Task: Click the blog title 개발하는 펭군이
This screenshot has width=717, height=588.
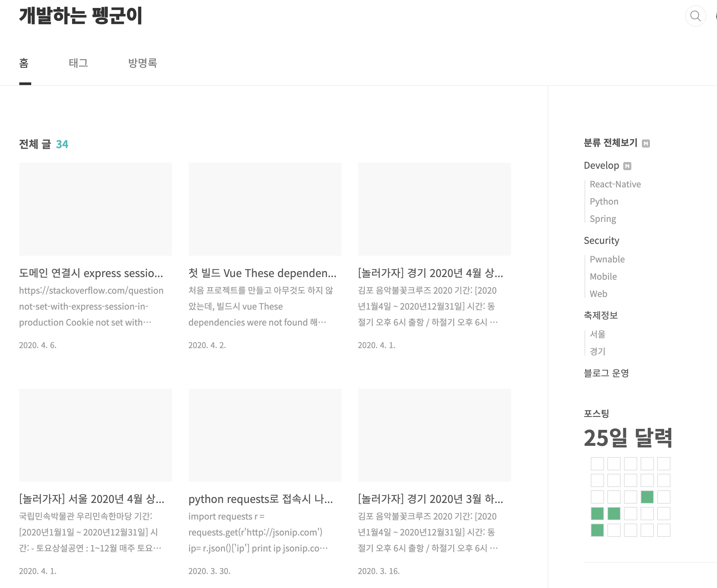Action: [x=81, y=16]
